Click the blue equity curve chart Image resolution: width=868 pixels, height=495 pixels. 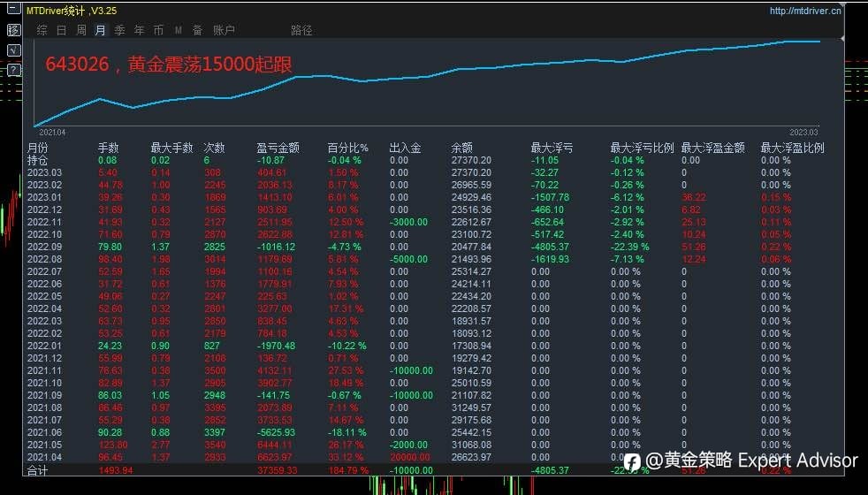click(426, 83)
